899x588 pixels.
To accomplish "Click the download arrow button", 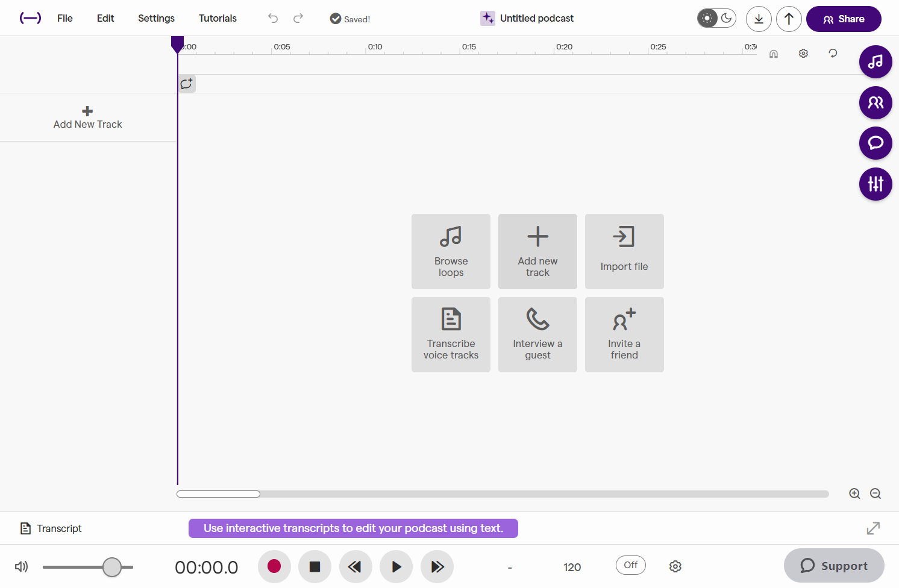I will (759, 19).
